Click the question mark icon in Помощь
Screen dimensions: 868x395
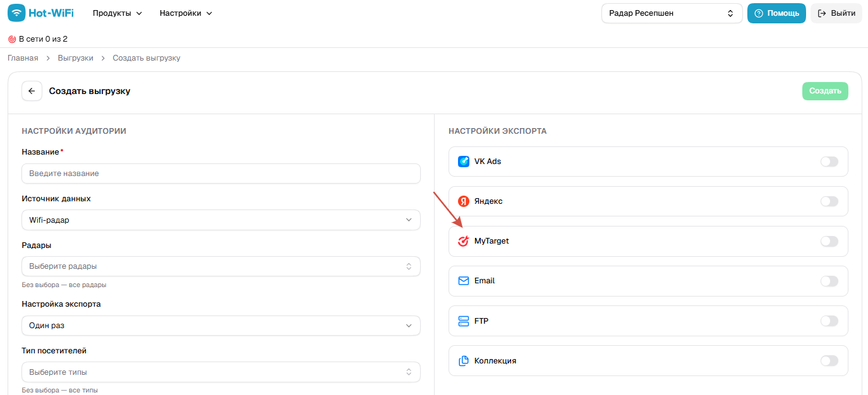coord(759,13)
